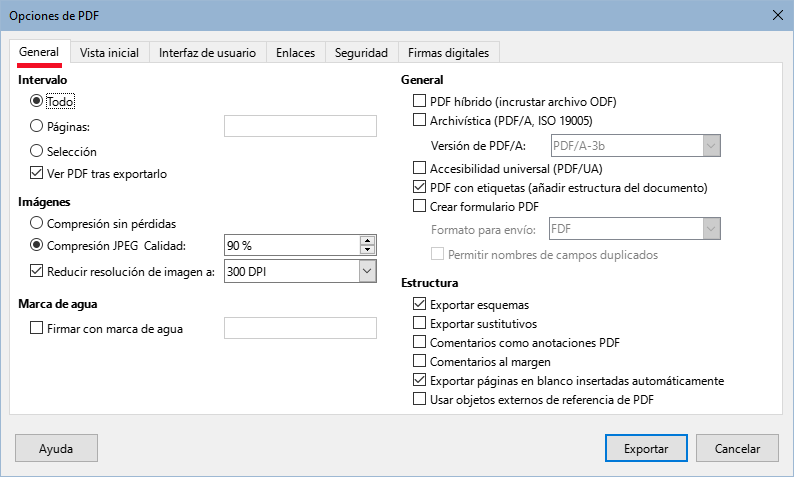Viewport: 794px width, 477px height.
Task: Close the Opciones de PDF dialog
Action: [778, 15]
